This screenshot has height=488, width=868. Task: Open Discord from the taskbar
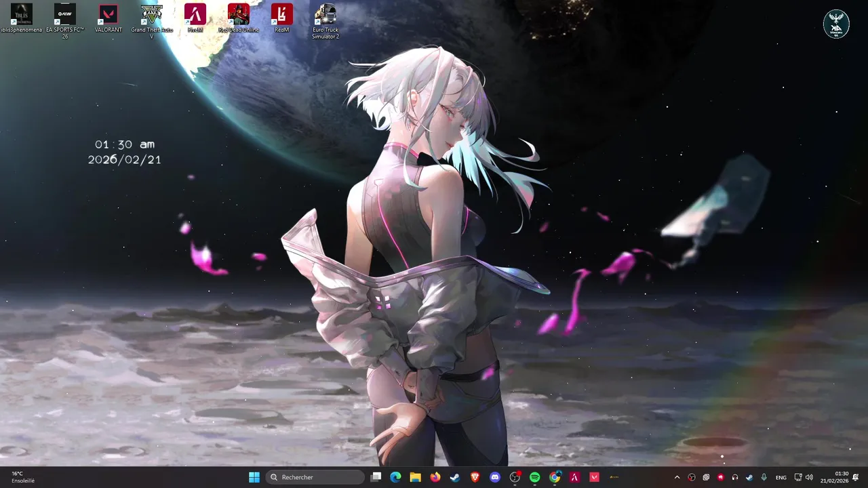(x=495, y=477)
